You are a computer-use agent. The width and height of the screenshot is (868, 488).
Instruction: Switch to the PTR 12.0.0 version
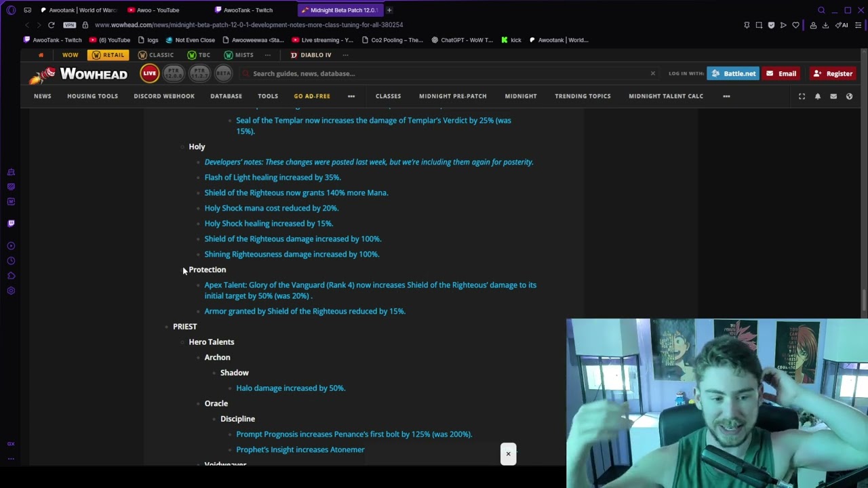point(174,73)
